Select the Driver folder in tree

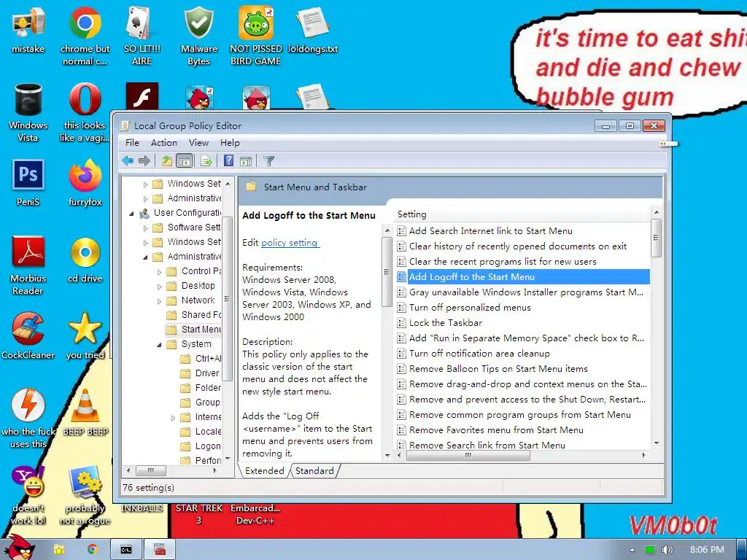[x=200, y=373]
